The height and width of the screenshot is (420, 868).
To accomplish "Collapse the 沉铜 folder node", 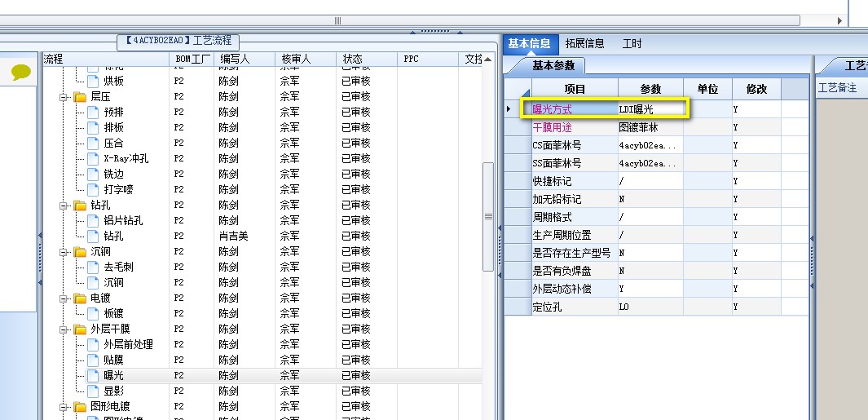I will (64, 252).
